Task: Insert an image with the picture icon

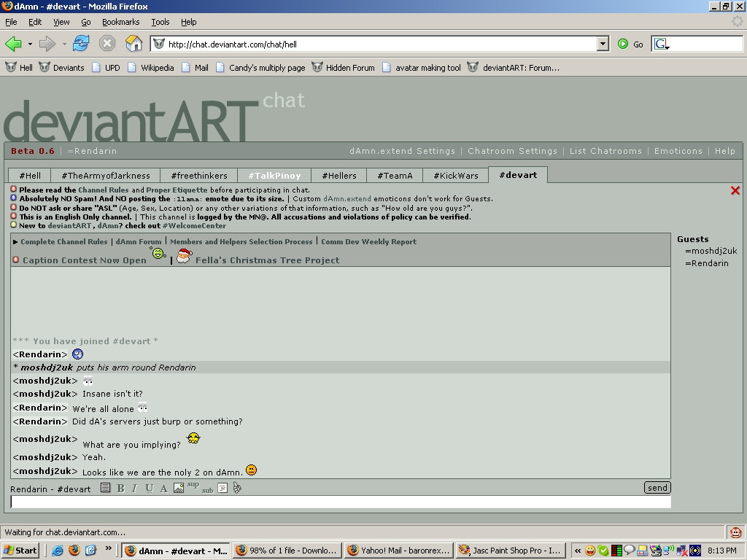Action: (179, 488)
